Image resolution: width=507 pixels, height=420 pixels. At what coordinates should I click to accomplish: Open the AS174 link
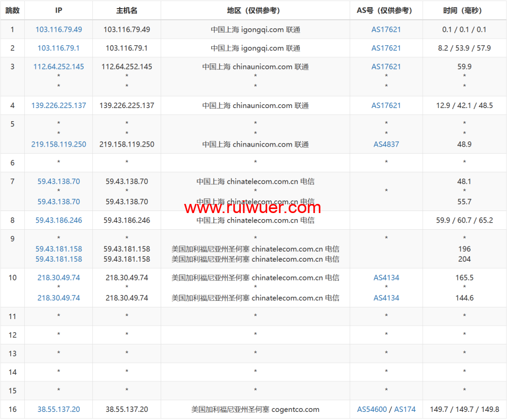point(405,409)
